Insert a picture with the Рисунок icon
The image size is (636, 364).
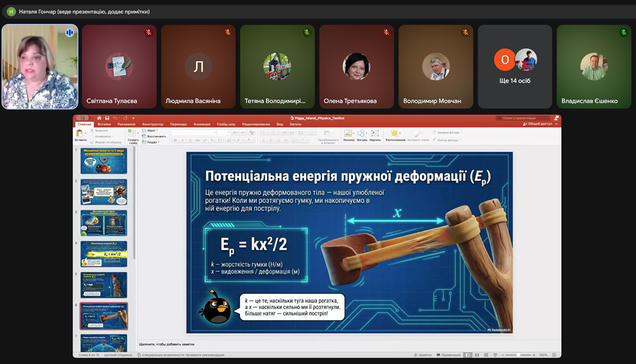(347, 133)
